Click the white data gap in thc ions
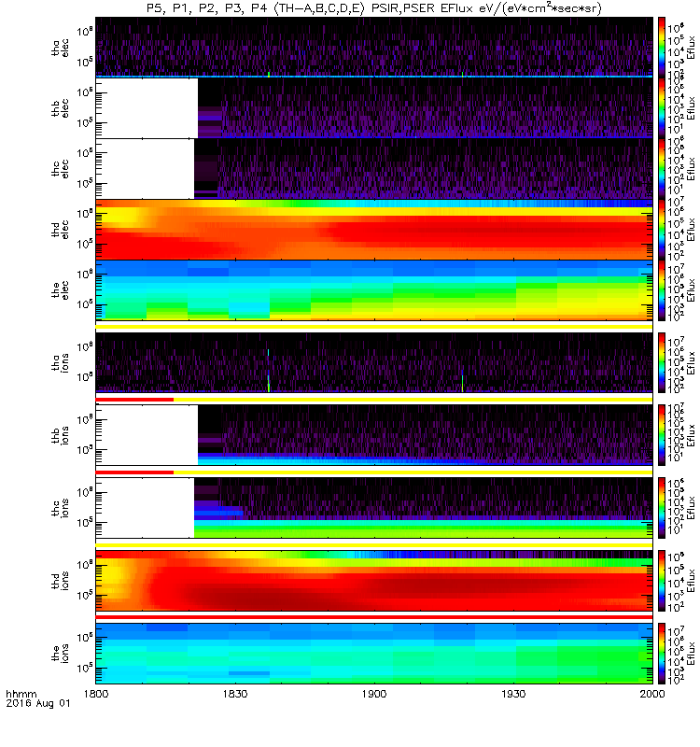Screen dimensions: 700x747 coord(146,508)
